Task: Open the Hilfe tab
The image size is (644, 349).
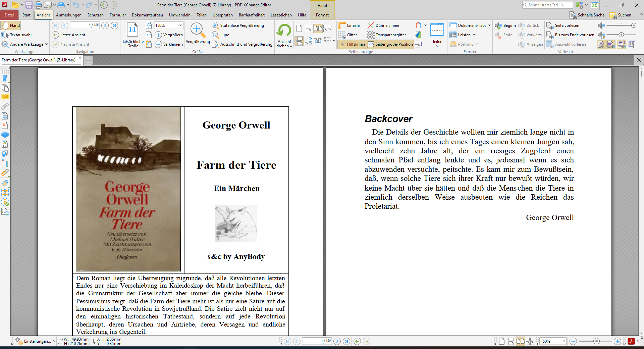Action: 302,15
